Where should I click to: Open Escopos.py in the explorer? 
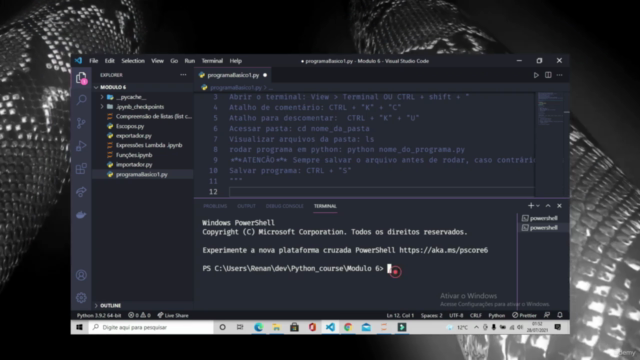coord(130,126)
